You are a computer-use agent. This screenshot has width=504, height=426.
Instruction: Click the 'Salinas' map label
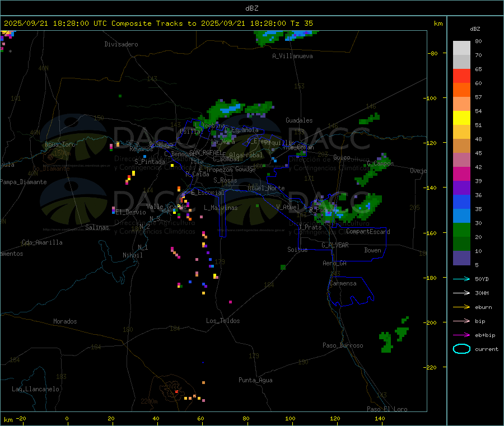97,227
